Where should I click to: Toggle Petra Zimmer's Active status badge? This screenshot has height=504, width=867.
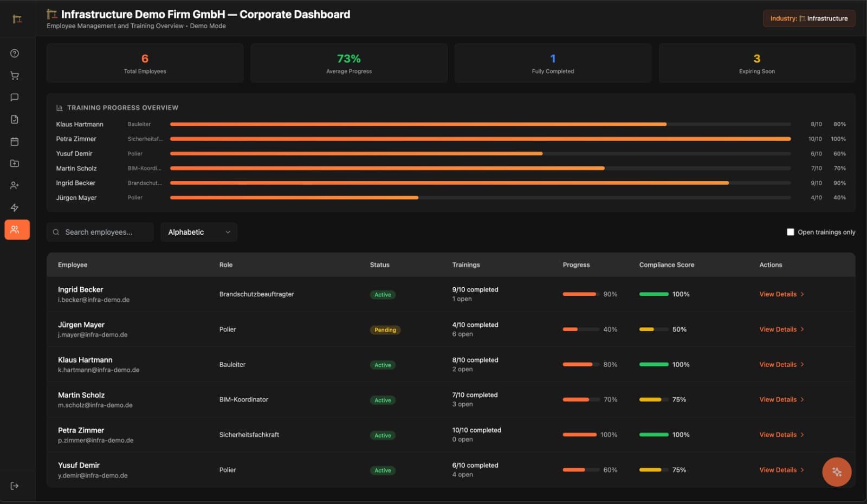[383, 435]
